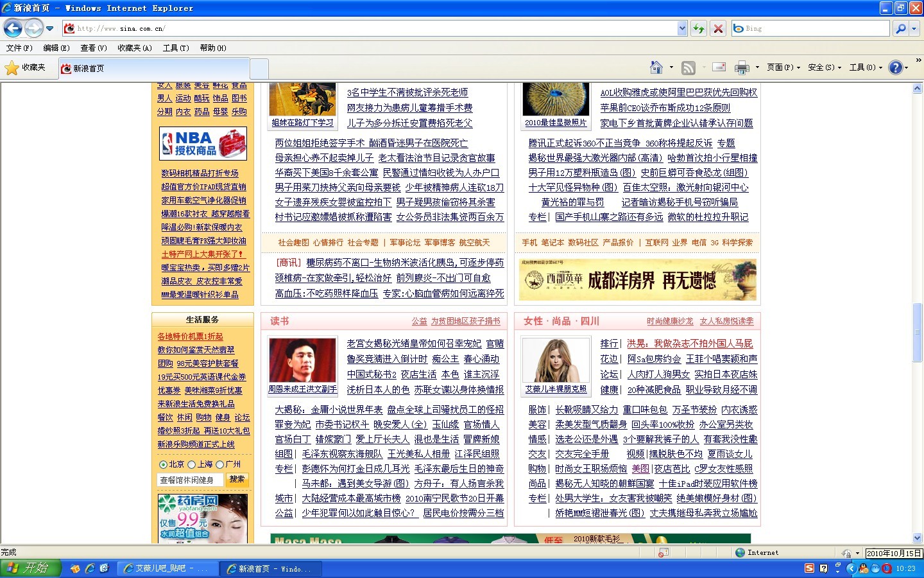
Task: Select the 广州 radio button
Action: pyautogui.click(x=219, y=464)
